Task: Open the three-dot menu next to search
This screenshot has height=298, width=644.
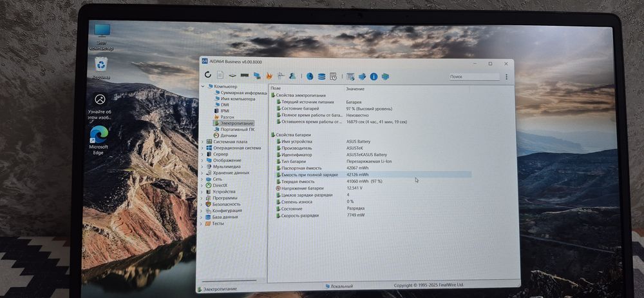Action: pyautogui.click(x=506, y=77)
